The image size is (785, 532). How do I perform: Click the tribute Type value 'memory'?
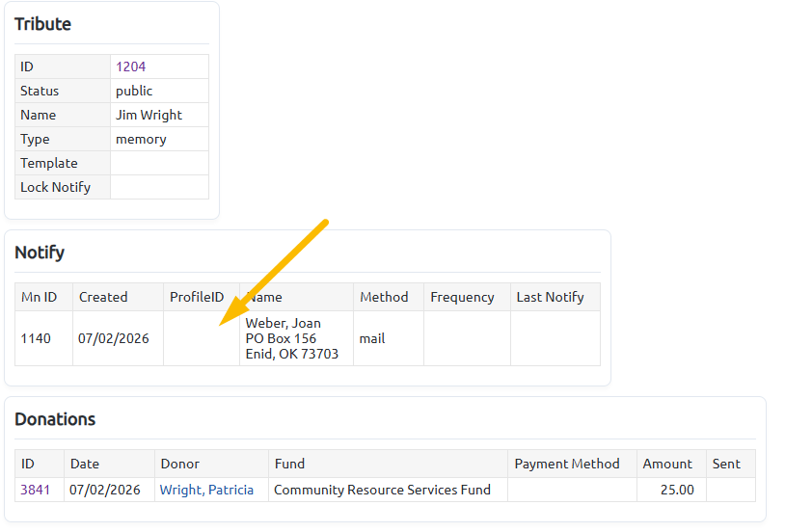click(x=141, y=139)
